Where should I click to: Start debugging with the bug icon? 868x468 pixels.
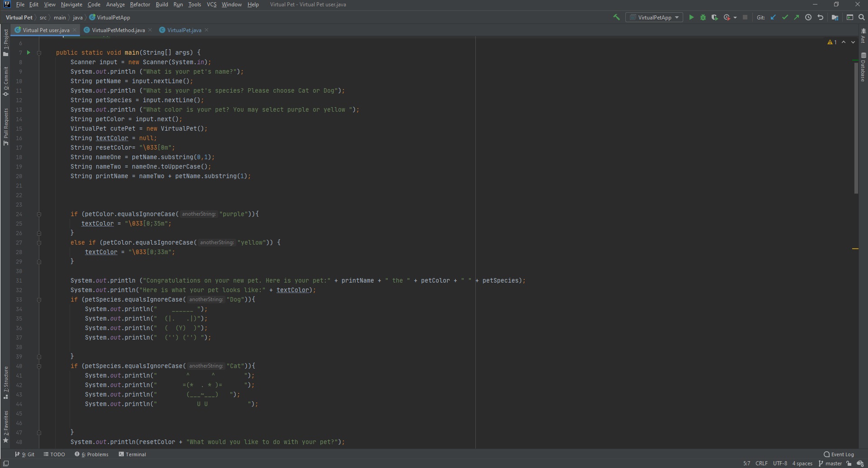(703, 17)
